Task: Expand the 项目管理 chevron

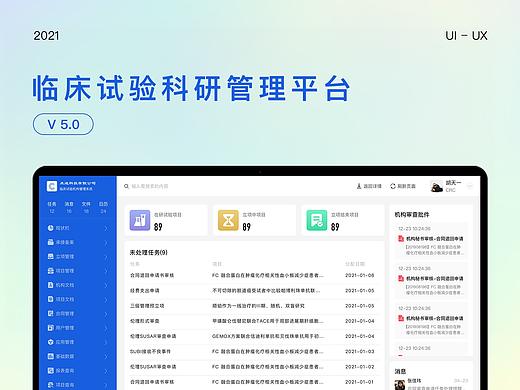Action: [x=106, y=271]
